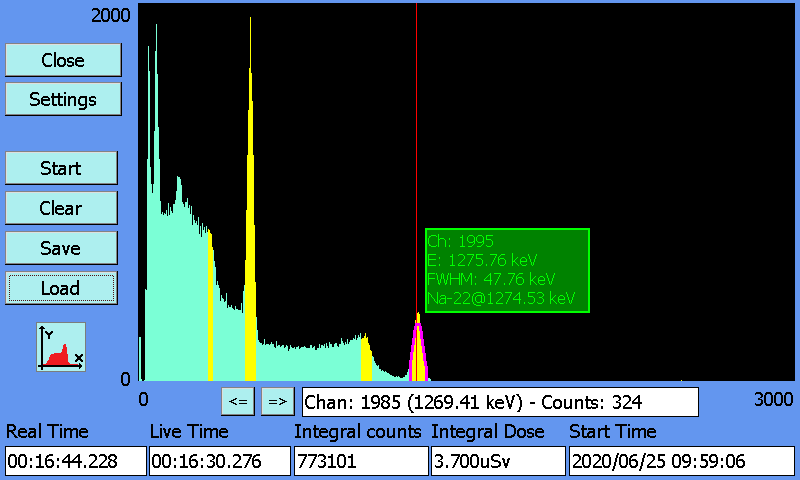The image size is (800, 480).
Task: Click the Chan 1985 counts readout field
Action: pyautogui.click(x=499, y=402)
